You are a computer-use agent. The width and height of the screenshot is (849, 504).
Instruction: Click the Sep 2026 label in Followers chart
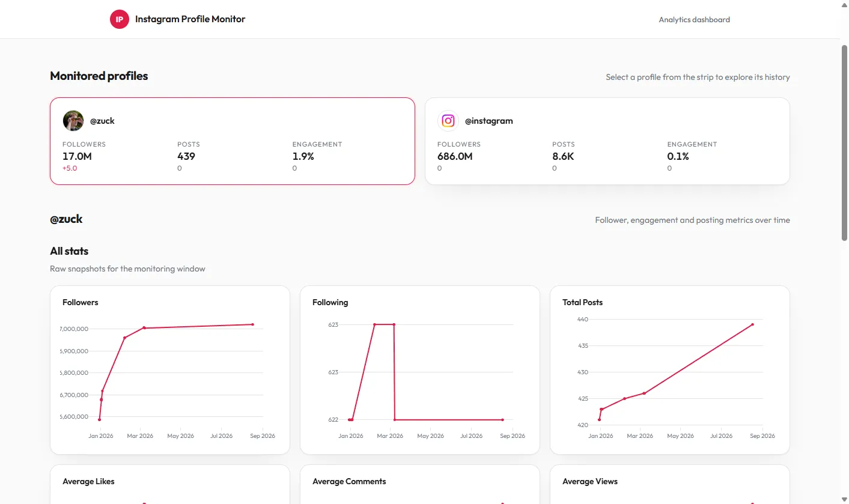pyautogui.click(x=263, y=436)
